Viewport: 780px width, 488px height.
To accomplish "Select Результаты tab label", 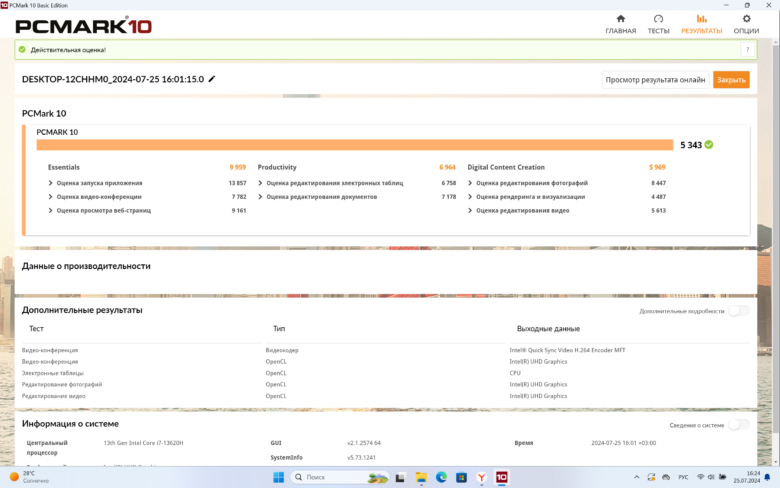I will pos(701,31).
